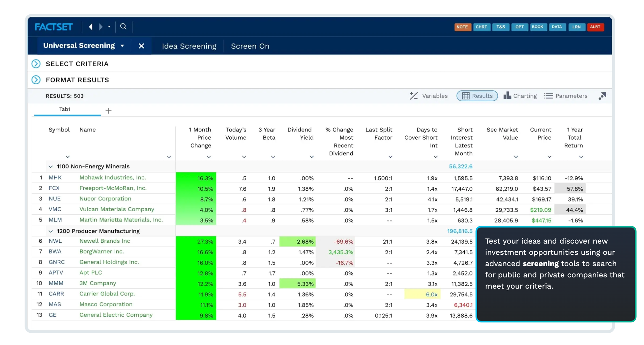Expand the SELECT CRITERIA section
644x345 pixels.
tap(36, 64)
